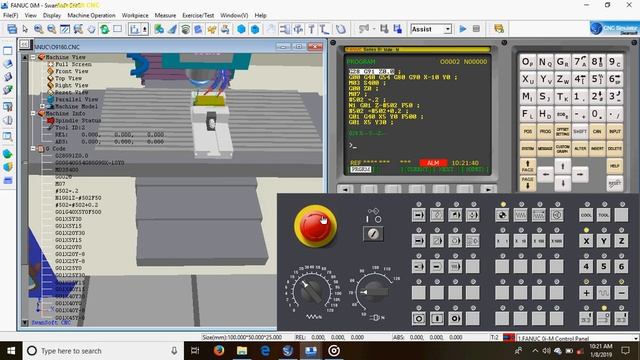This screenshot has width=640, height=360.
Task: Toggle the program protect key switch
Action: pos(373,234)
